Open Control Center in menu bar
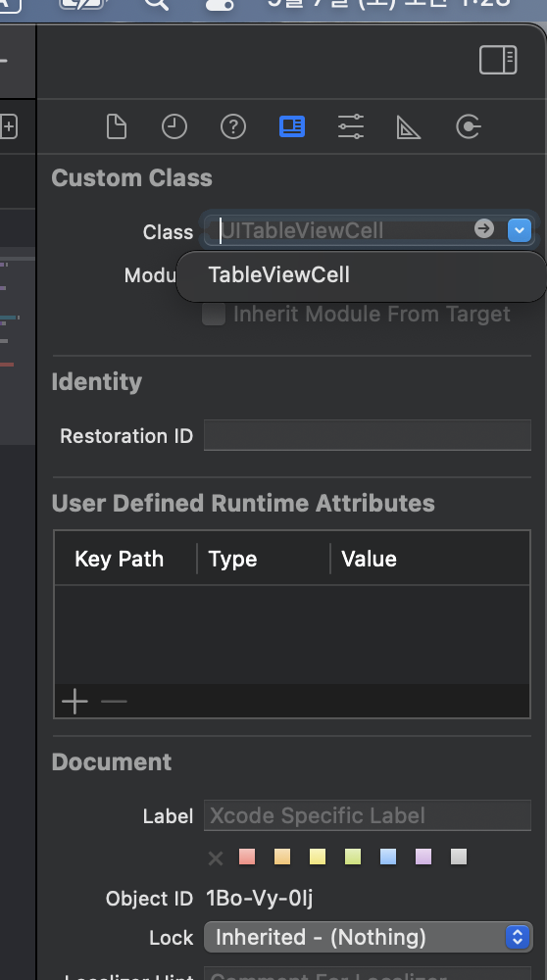547x980 pixels. tap(220, 4)
